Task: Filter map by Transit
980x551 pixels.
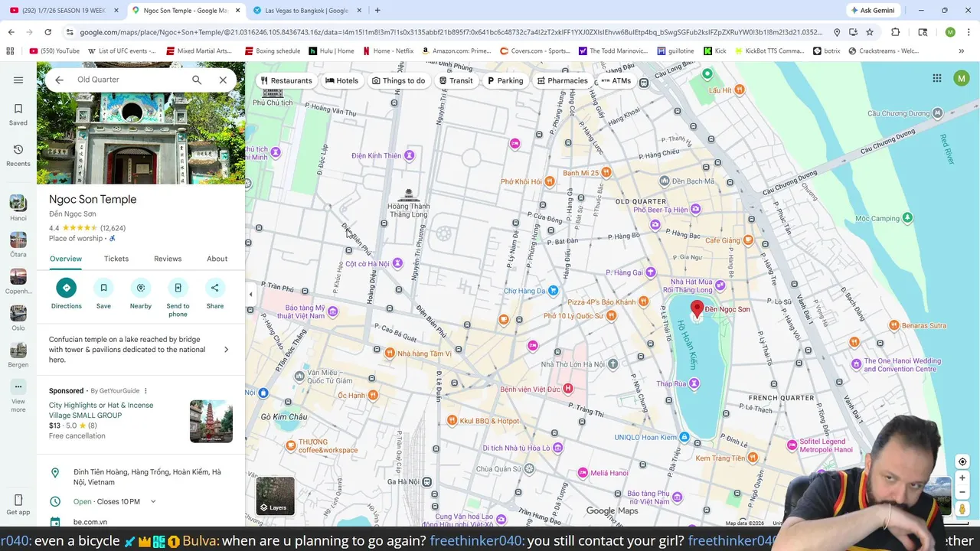Action: pos(456,80)
